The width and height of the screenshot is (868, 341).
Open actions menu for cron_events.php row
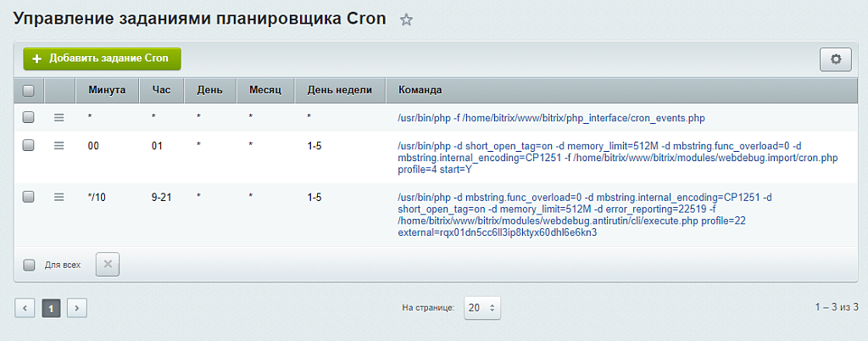coord(59,117)
